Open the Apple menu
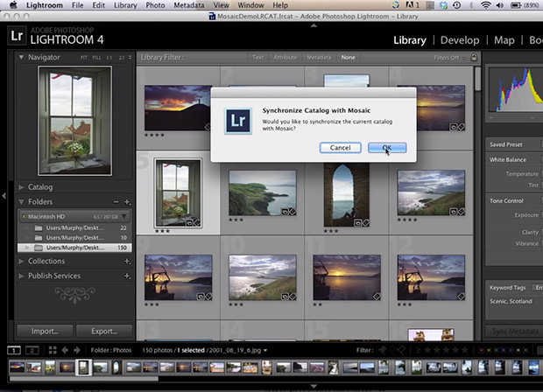Viewport: 543px width, 392px height. point(13,5)
